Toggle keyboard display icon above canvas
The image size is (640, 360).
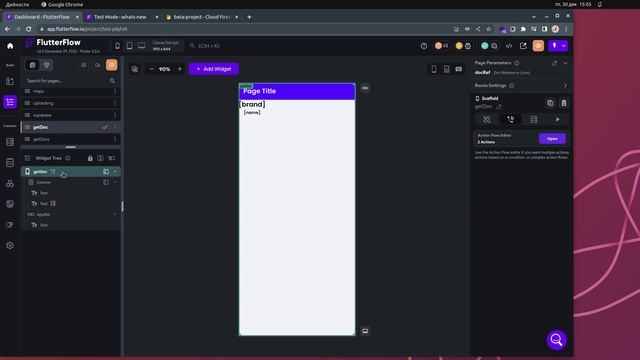click(x=459, y=69)
